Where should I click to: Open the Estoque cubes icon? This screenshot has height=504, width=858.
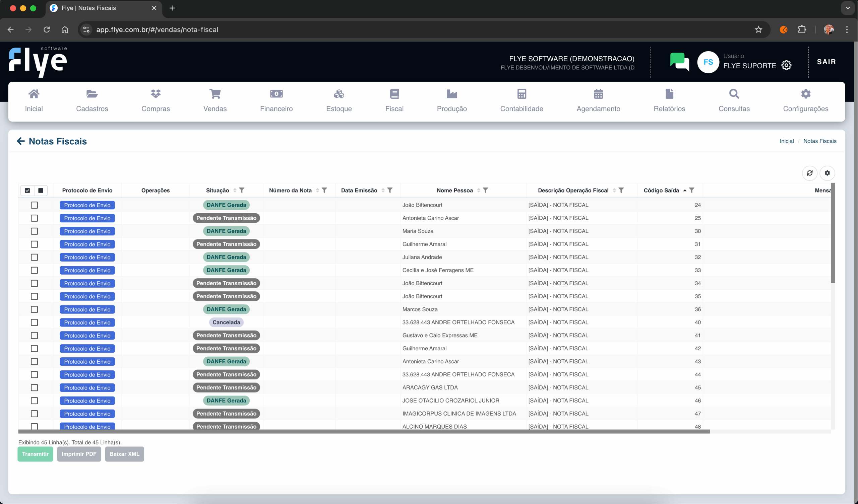click(x=339, y=93)
